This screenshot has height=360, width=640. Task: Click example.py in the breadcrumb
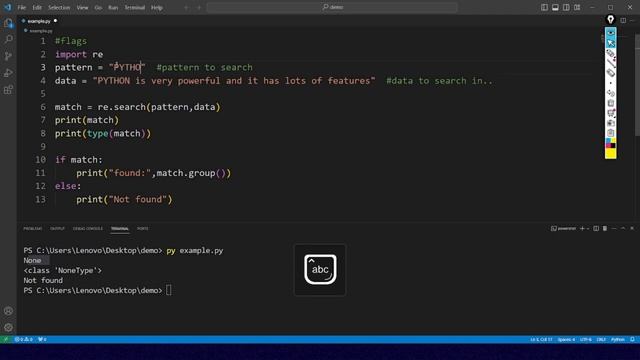pyautogui.click(x=41, y=31)
